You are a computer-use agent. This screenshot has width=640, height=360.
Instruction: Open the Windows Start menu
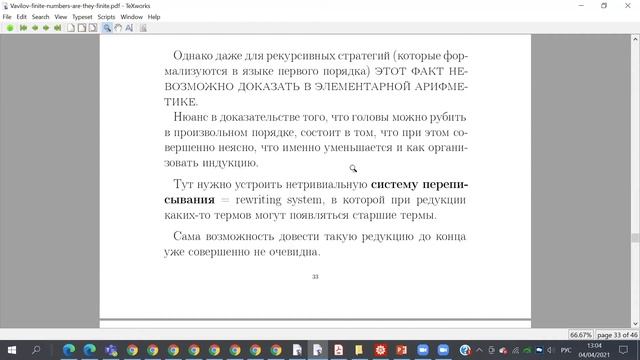tap(12, 350)
